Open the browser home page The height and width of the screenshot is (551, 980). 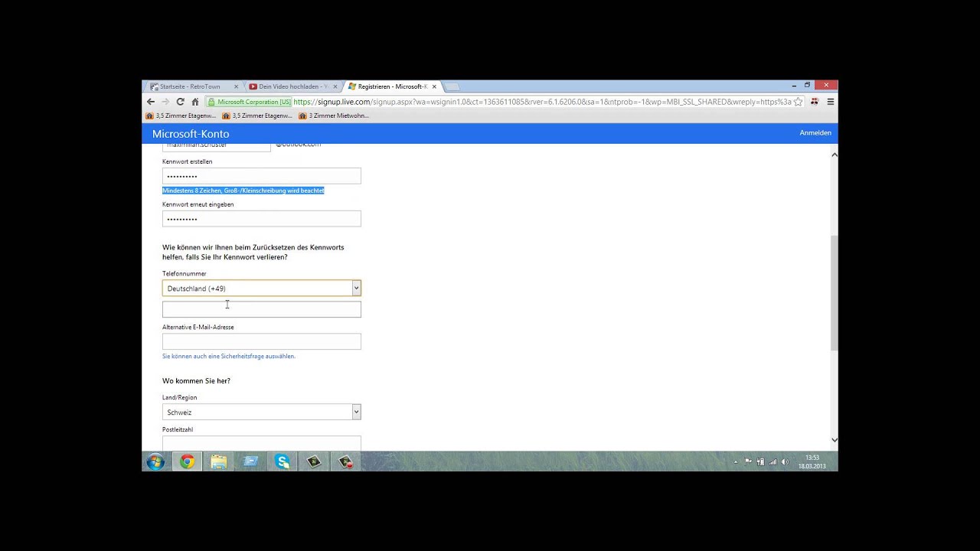point(195,102)
